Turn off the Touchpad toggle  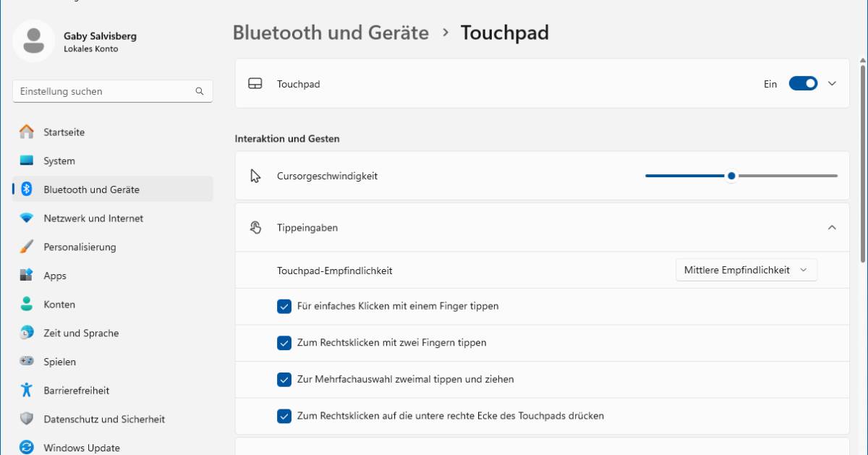(803, 83)
